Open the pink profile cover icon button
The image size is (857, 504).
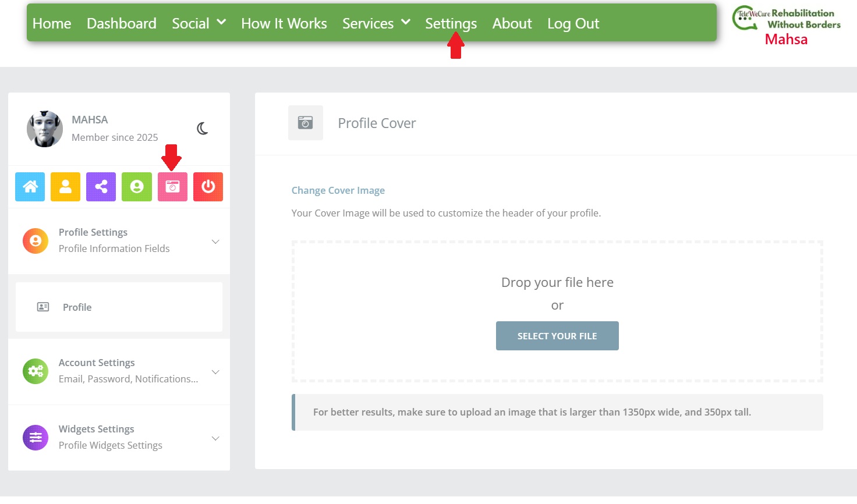point(172,187)
